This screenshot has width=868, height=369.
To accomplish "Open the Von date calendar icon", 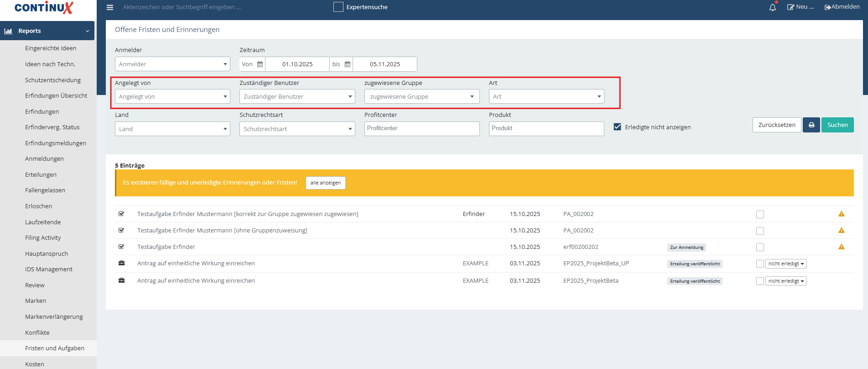I will pyautogui.click(x=260, y=64).
